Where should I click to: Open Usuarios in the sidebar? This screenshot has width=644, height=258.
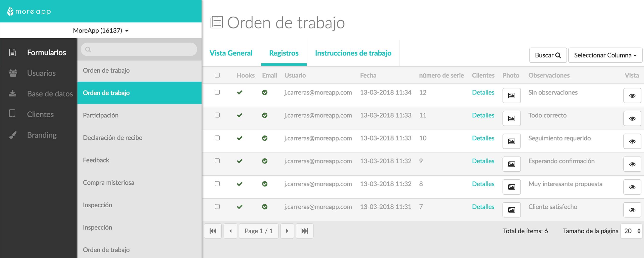[41, 73]
